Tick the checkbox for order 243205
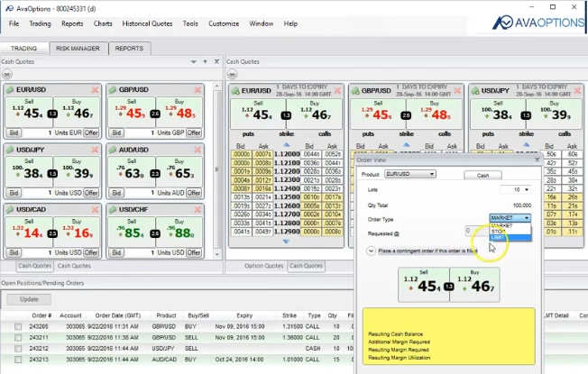Viewport: 588px width, 374px height. click(x=19, y=325)
